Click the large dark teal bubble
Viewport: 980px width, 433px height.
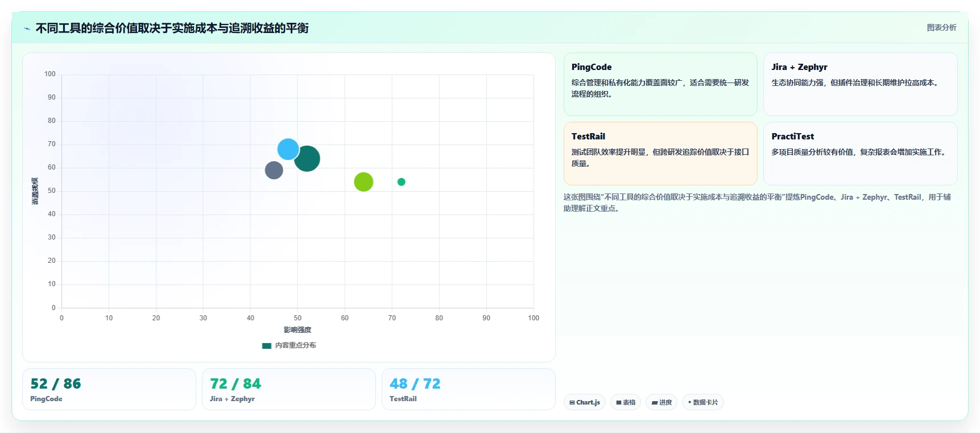coord(307,159)
